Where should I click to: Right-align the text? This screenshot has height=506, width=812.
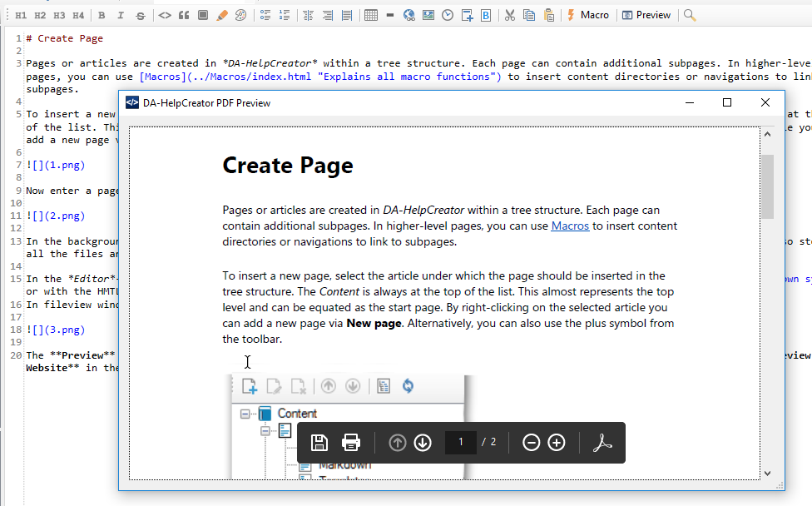[x=328, y=16]
